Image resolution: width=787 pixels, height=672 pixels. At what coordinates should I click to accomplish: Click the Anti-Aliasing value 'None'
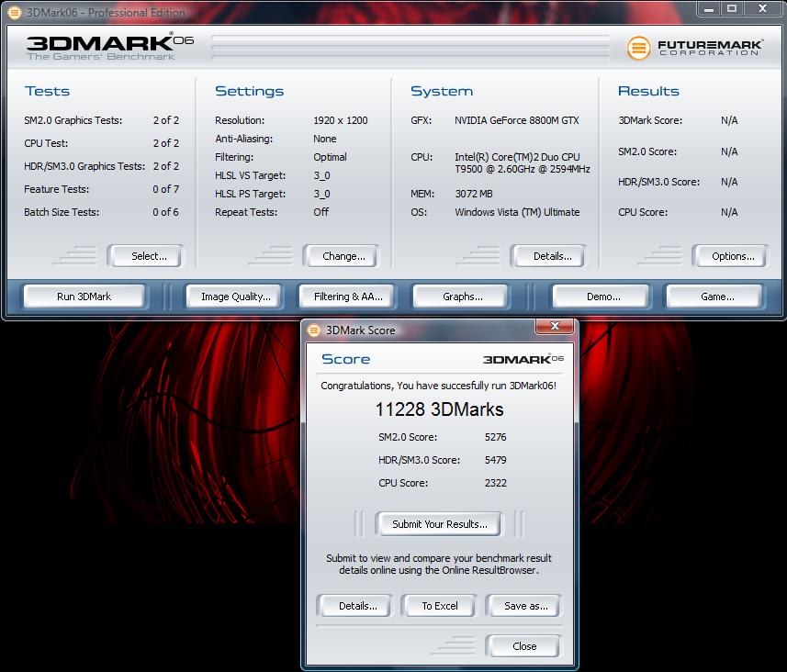pyautogui.click(x=325, y=139)
